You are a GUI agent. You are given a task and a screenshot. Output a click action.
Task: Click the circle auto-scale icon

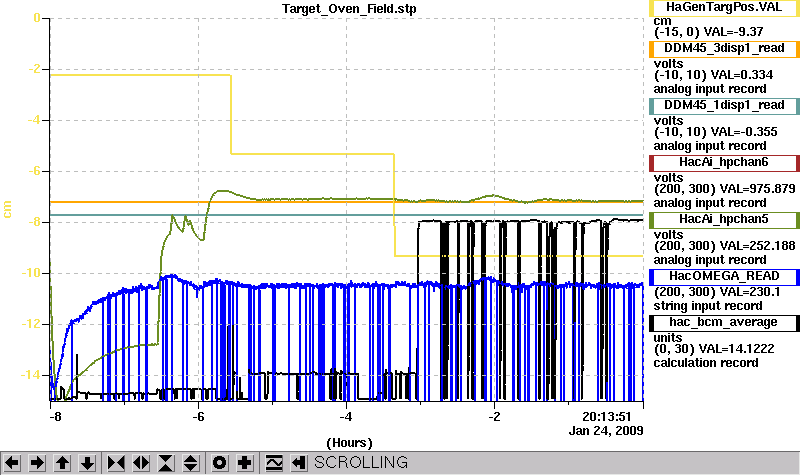click(x=219, y=463)
